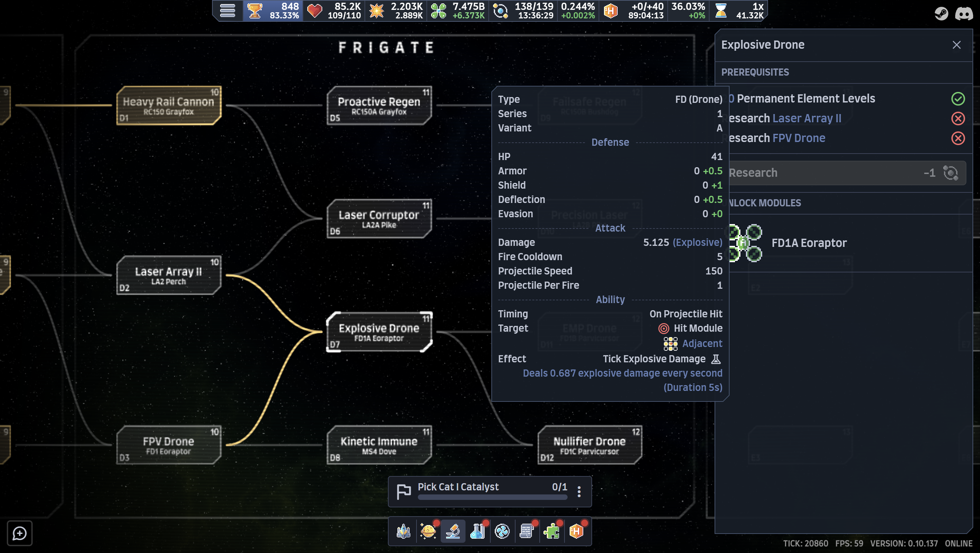Click the Kinetic Immune research node
Image resolution: width=980 pixels, height=553 pixels.
click(x=379, y=445)
